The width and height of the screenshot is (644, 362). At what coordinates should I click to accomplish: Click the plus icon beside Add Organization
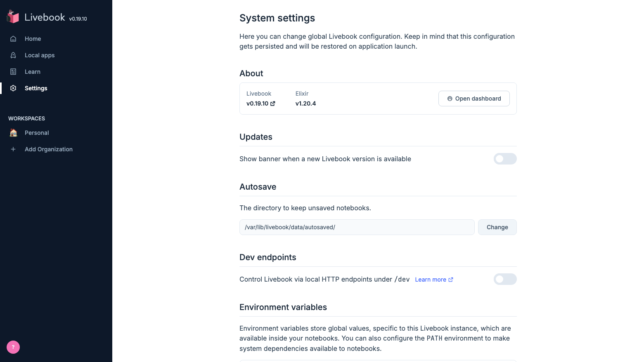coord(13,149)
